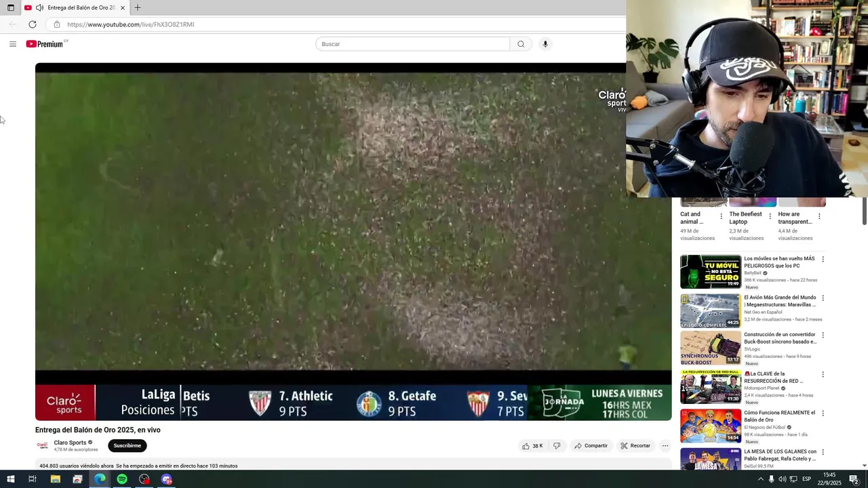Open Nat Geo en Español channel name
868x488 pixels.
point(763,312)
